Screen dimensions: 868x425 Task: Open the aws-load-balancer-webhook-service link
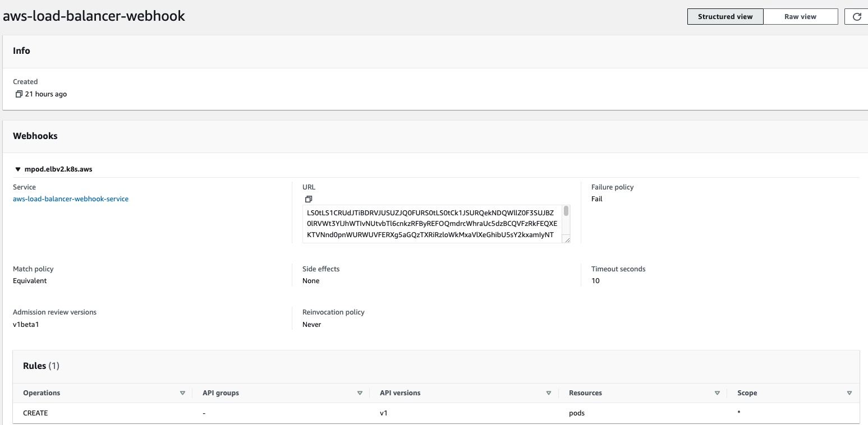pos(71,199)
